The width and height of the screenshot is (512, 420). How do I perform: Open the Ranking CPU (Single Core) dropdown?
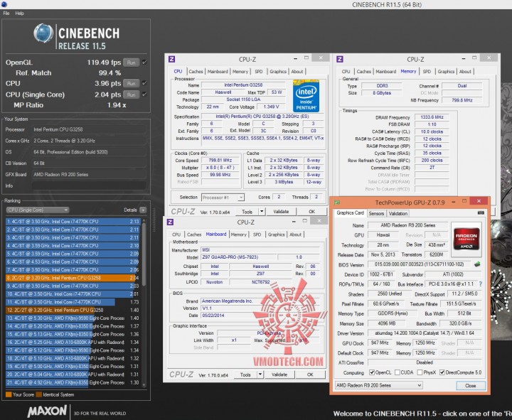(x=38, y=210)
